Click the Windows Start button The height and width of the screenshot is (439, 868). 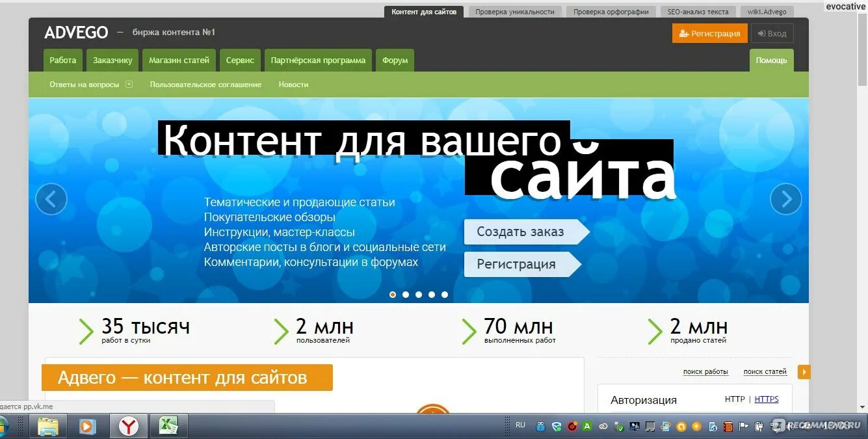click(3, 427)
